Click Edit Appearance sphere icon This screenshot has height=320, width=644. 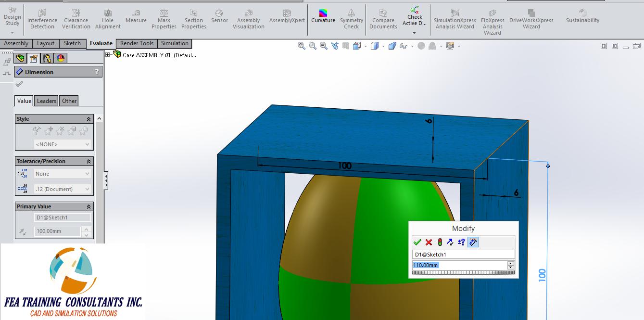click(421, 46)
